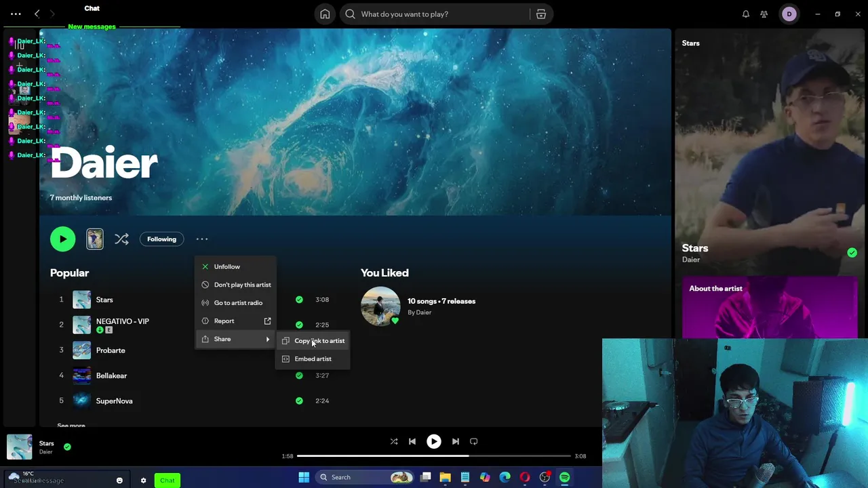Open the notifications bell
The image size is (868, 488).
pyautogui.click(x=746, y=14)
